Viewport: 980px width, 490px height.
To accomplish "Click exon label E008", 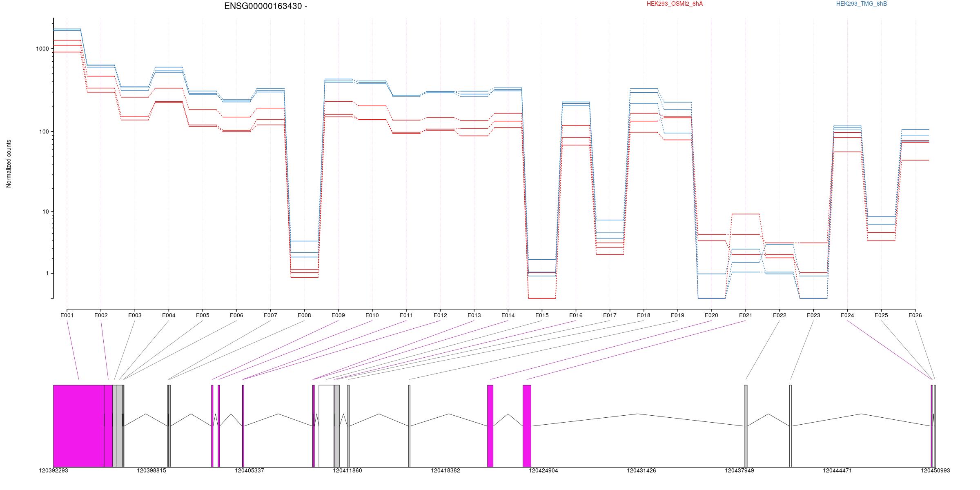I will point(304,315).
